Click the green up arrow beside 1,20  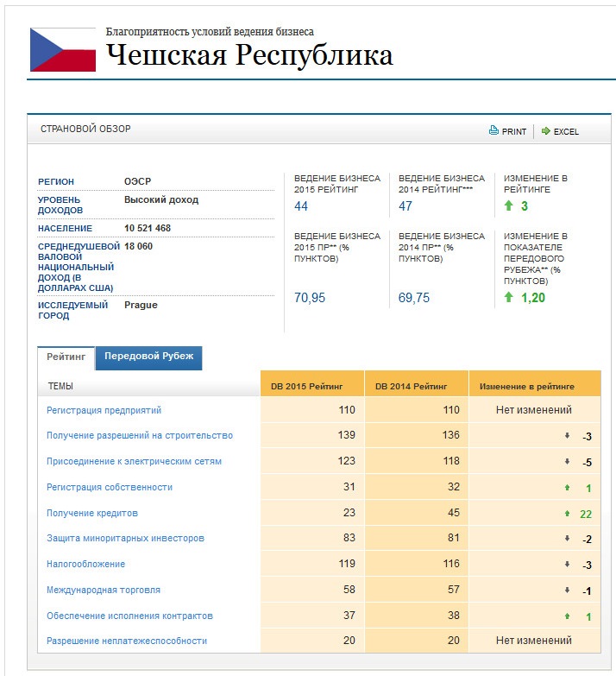pos(509,298)
